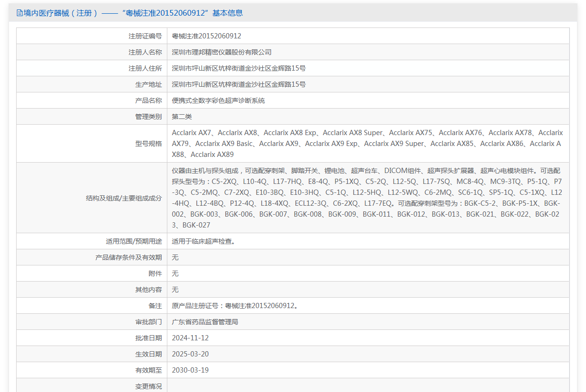Click the label 备注

(x=155, y=306)
